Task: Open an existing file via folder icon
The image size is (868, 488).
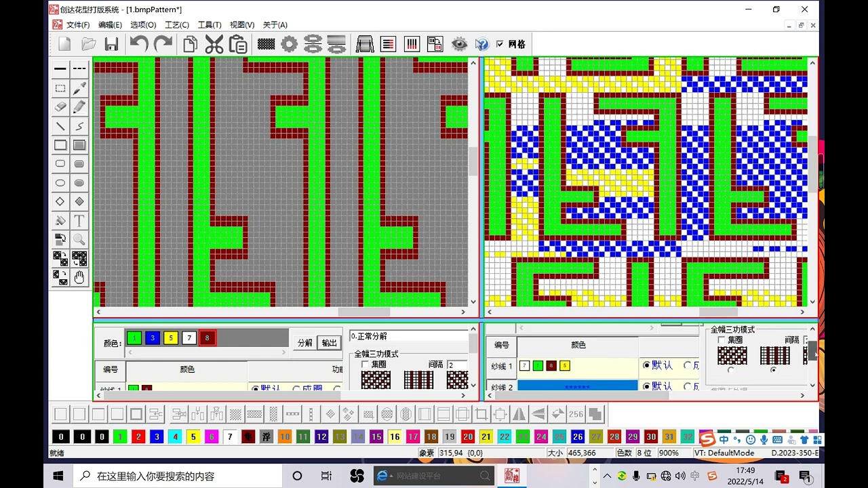Action: [88, 45]
